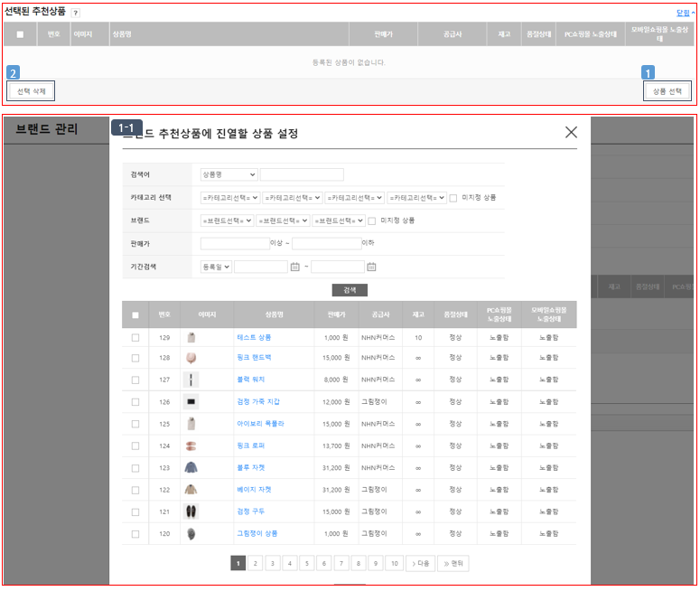Click the 아이보리 목폴라 thumbnail

[191, 424]
